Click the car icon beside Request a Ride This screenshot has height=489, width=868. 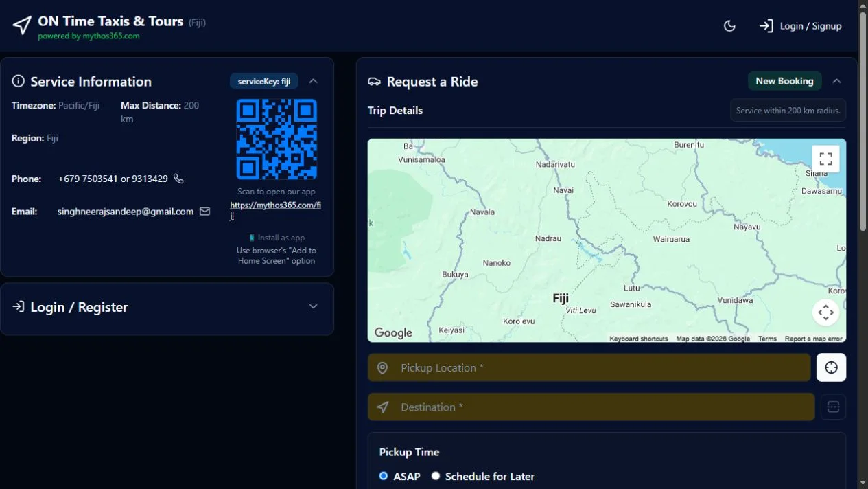point(374,82)
